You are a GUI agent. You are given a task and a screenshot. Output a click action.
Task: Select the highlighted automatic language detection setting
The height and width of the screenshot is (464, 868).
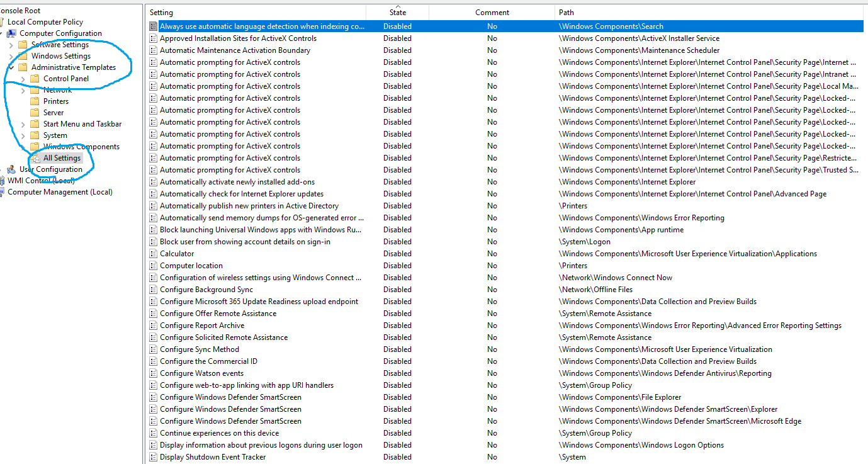262,26
